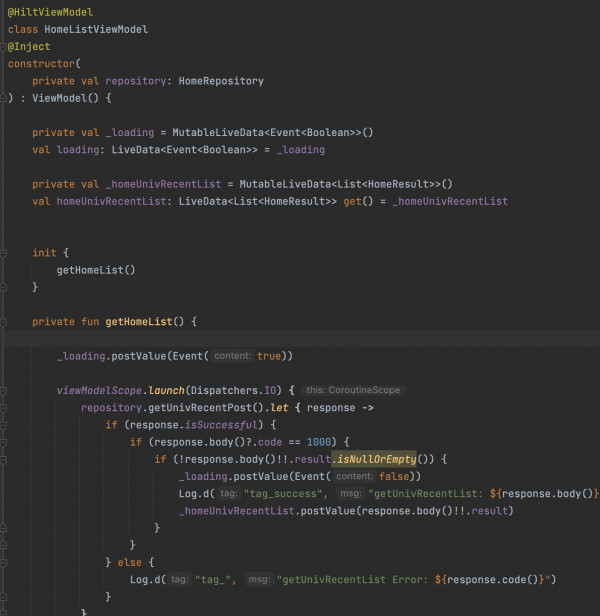Click the "getUnivRecentList: string literal
This screenshot has height=616, width=600.
pos(426,494)
